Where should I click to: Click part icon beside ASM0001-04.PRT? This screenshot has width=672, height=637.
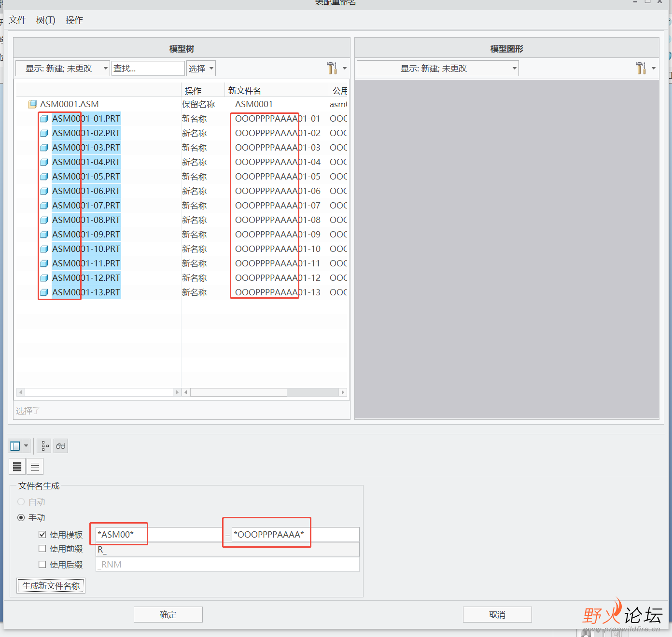coord(44,162)
